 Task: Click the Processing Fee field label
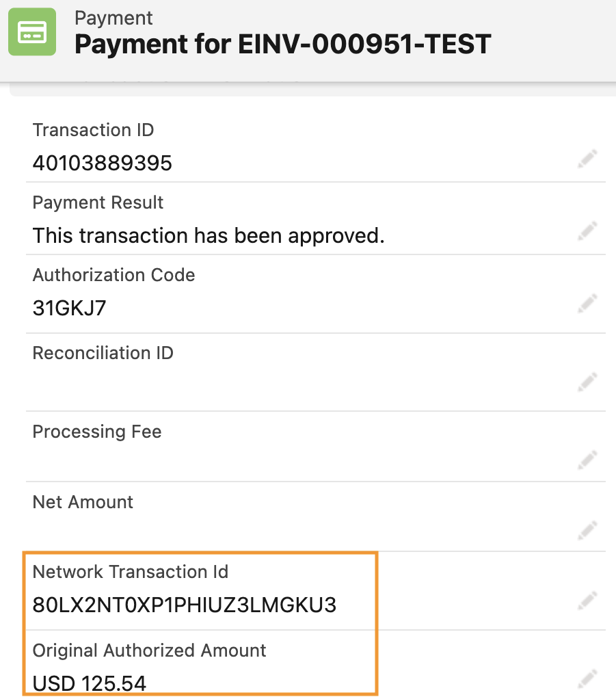pos(97,432)
